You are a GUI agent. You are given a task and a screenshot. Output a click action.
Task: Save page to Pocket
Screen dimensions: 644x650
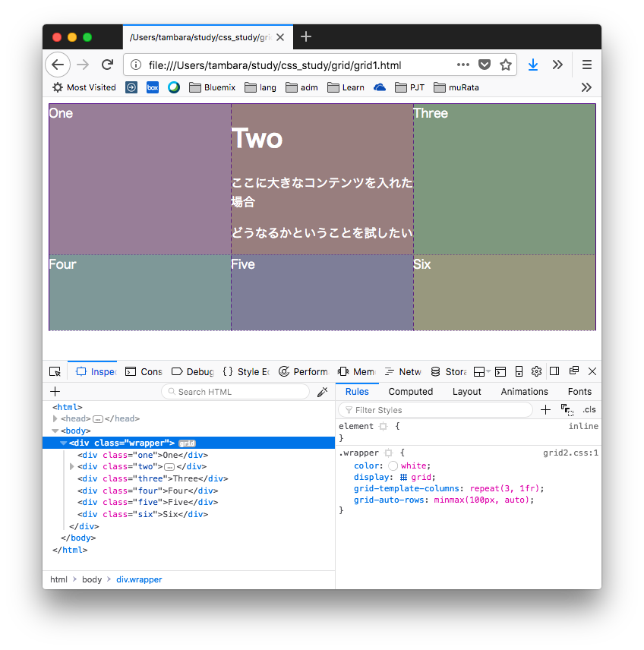tap(485, 65)
